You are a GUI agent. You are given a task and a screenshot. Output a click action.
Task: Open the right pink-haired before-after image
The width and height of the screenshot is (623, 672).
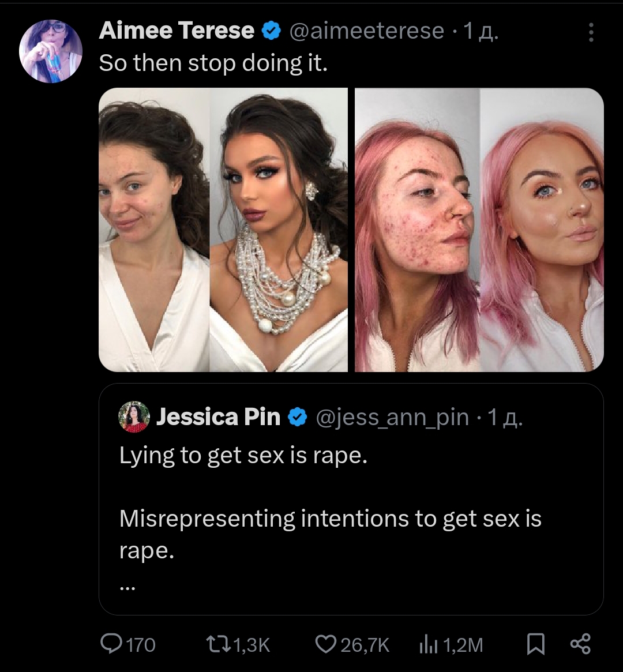tap(479, 230)
